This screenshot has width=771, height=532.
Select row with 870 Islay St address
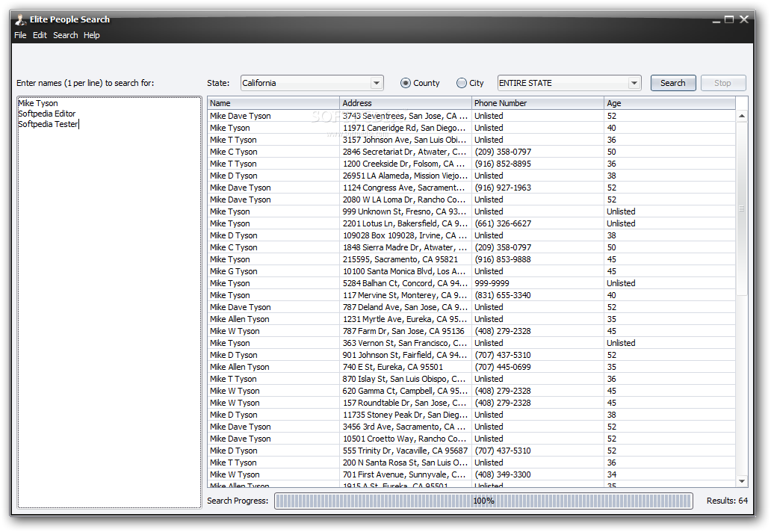coord(471,379)
